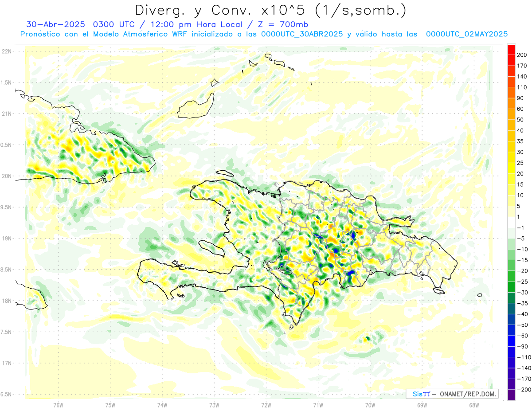
Task: Click the red swatch above the 200 label
Action: 511,50
